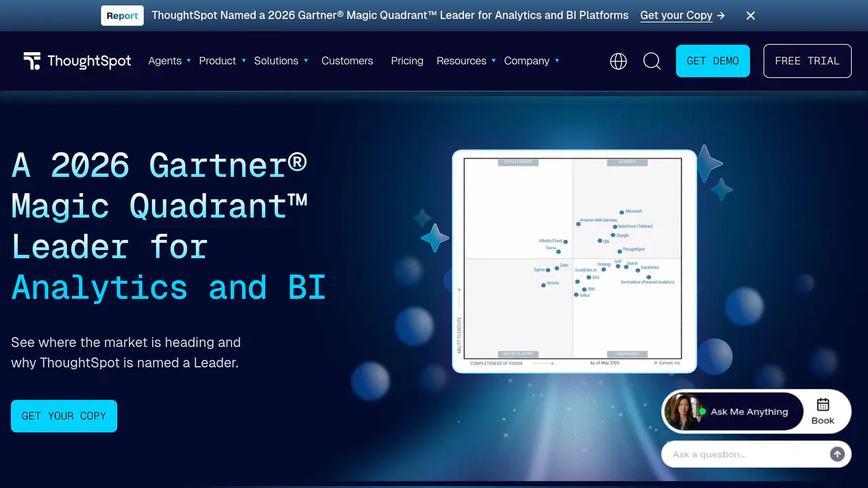This screenshot has height=488, width=868.
Task: Go to Customers page
Action: [x=347, y=61]
